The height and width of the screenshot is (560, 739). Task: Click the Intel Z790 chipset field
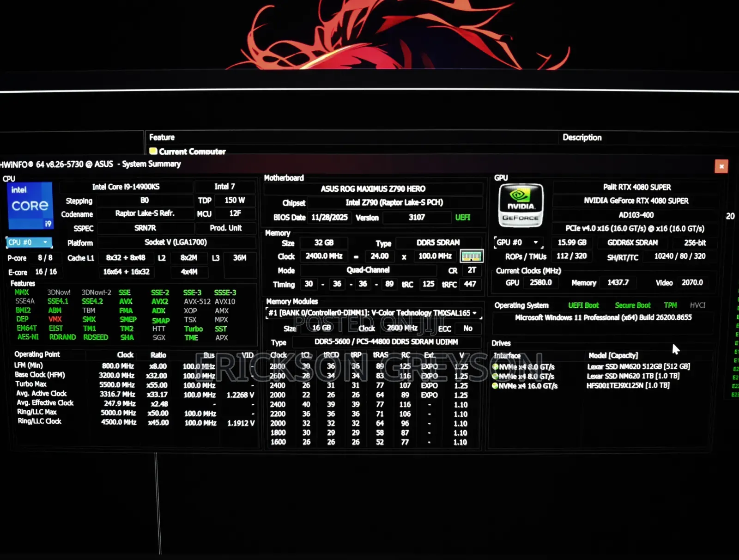[394, 202]
